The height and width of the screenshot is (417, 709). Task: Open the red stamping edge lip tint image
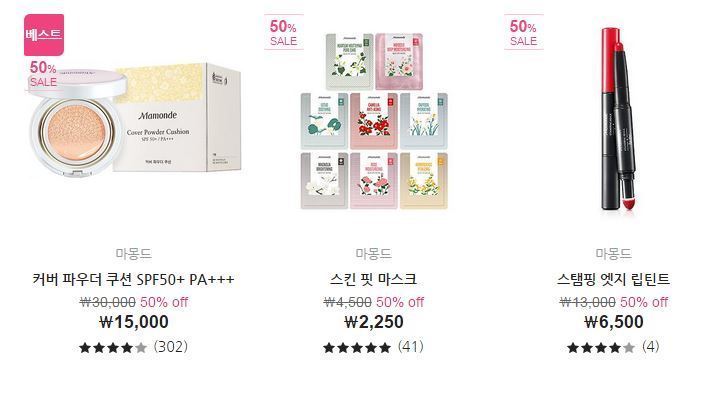(x=618, y=120)
